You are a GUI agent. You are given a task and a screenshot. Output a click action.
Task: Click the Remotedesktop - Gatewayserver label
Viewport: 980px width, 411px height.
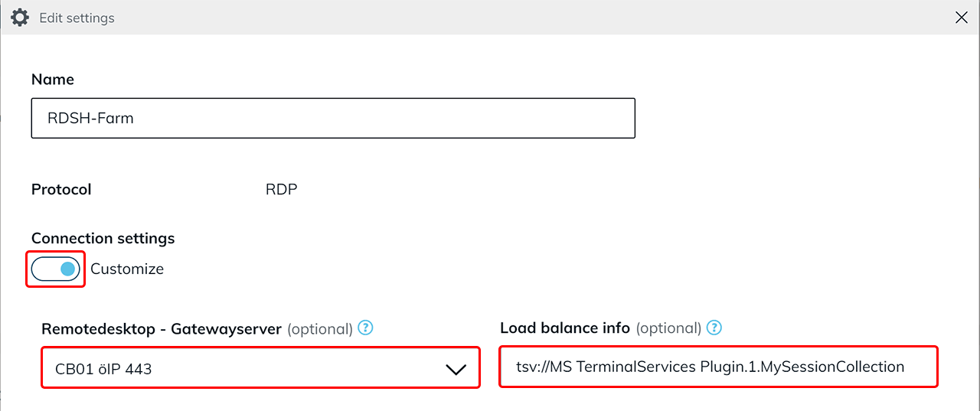pos(162,329)
